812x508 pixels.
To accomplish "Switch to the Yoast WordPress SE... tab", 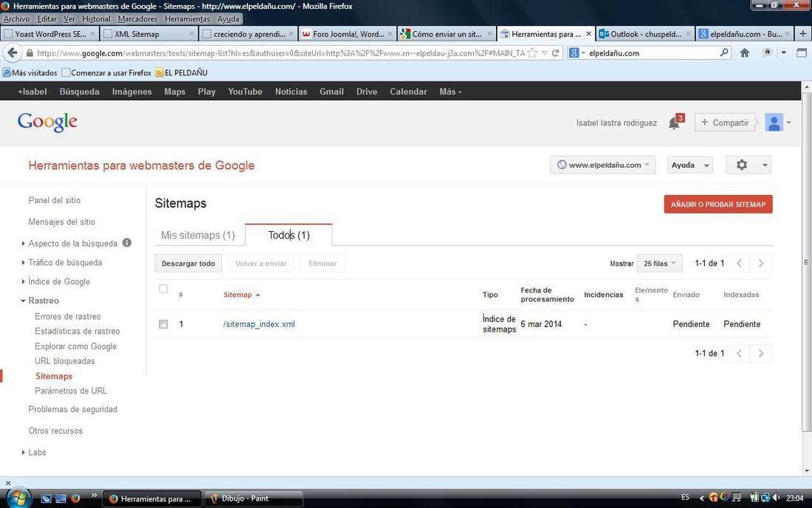I will click(49, 34).
